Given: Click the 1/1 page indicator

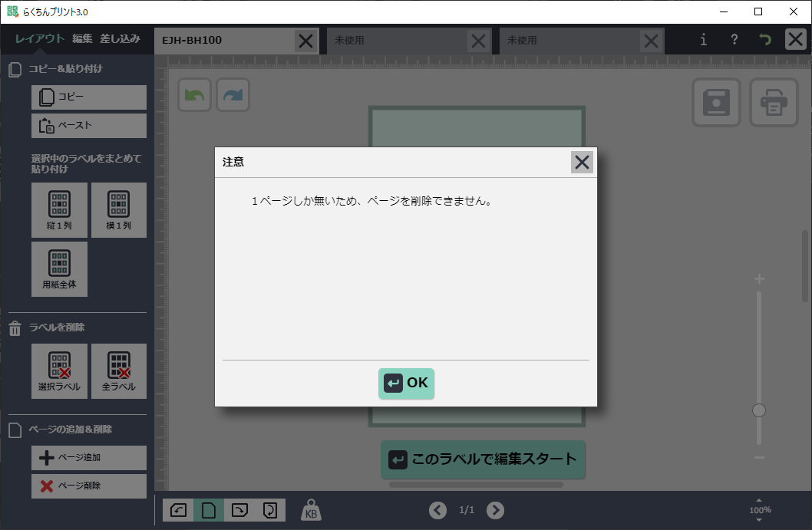Looking at the screenshot, I should [x=467, y=510].
